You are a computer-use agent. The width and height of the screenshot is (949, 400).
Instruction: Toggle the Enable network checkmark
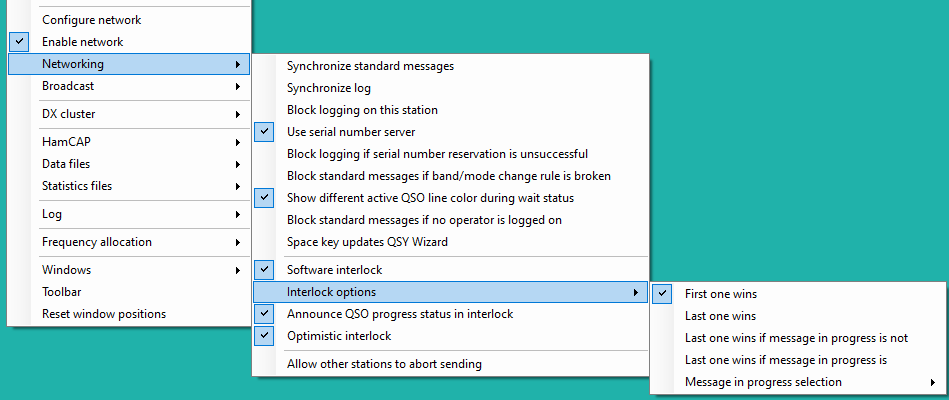129,42
